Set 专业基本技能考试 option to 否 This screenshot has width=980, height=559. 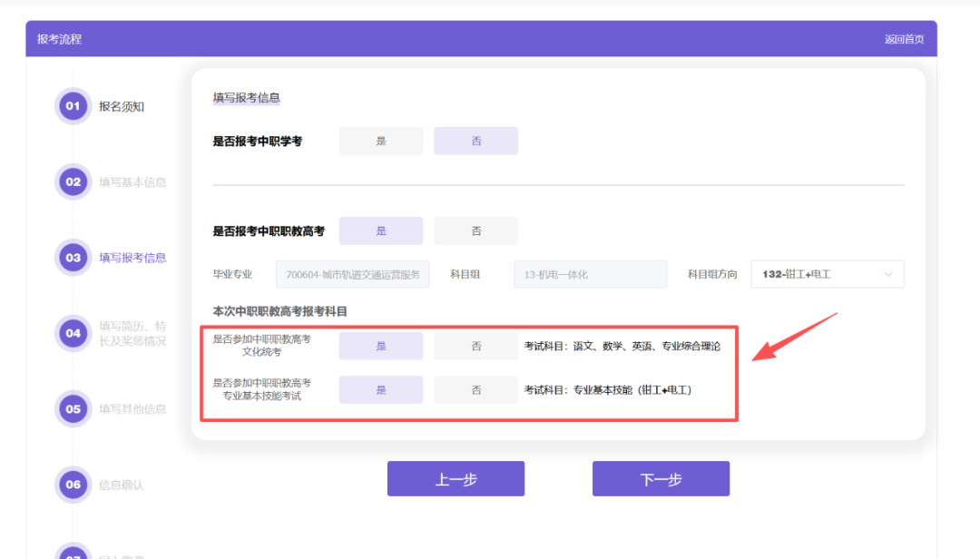coord(475,389)
